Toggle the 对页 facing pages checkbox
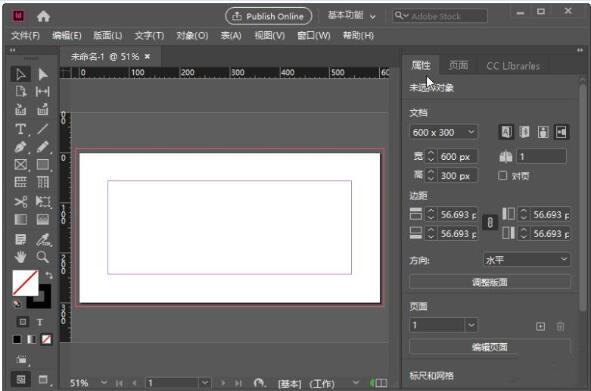The image size is (591, 391). pyautogui.click(x=502, y=176)
